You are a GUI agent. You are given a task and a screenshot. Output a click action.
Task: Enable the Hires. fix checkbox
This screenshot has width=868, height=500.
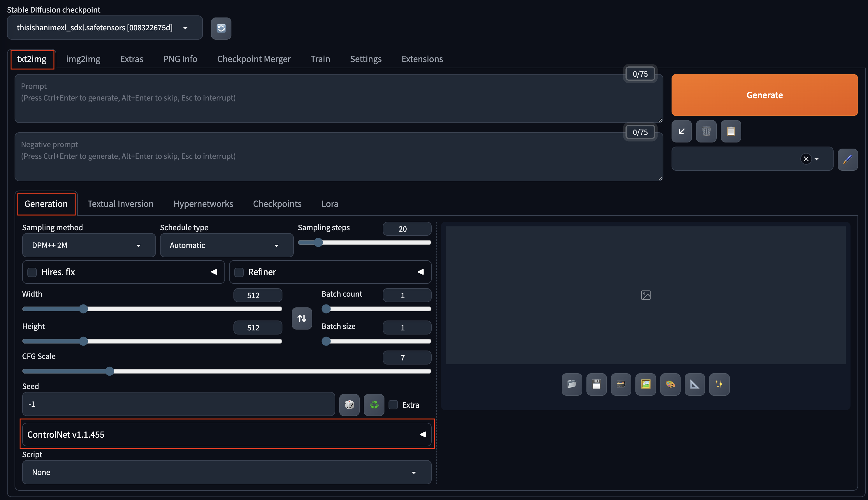[32, 272]
